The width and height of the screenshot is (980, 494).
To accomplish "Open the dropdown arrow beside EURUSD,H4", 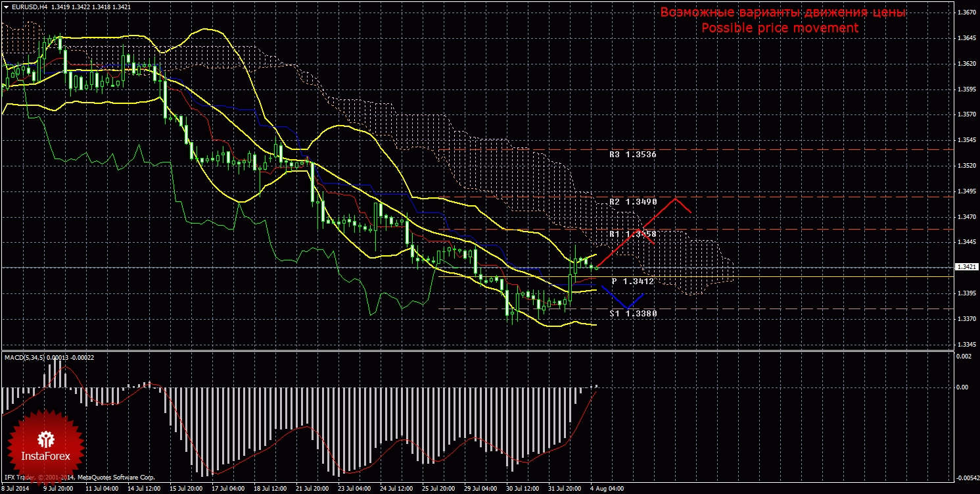I will point(5,7).
